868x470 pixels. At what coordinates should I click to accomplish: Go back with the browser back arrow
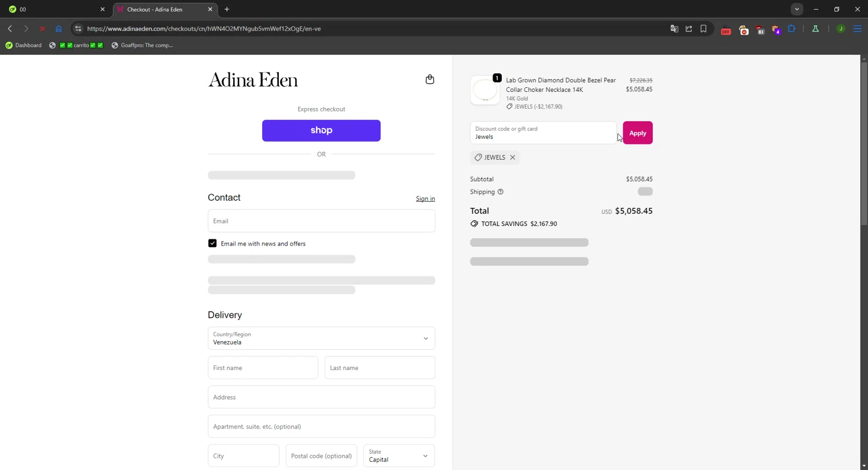10,28
